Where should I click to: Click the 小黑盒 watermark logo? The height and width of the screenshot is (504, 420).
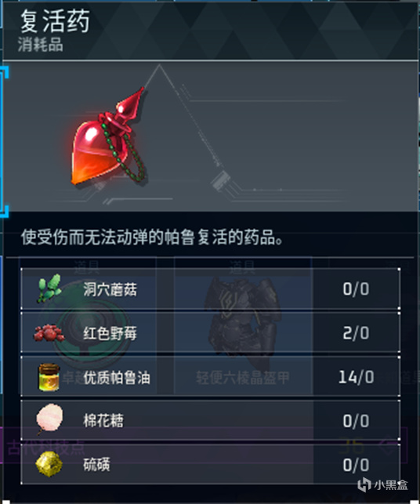click(382, 484)
